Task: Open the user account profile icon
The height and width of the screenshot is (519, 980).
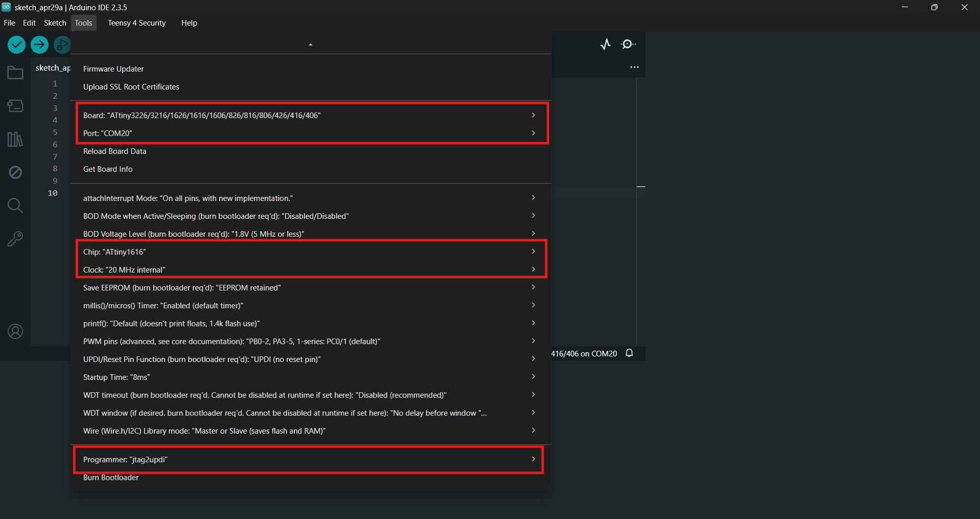Action: click(x=15, y=332)
